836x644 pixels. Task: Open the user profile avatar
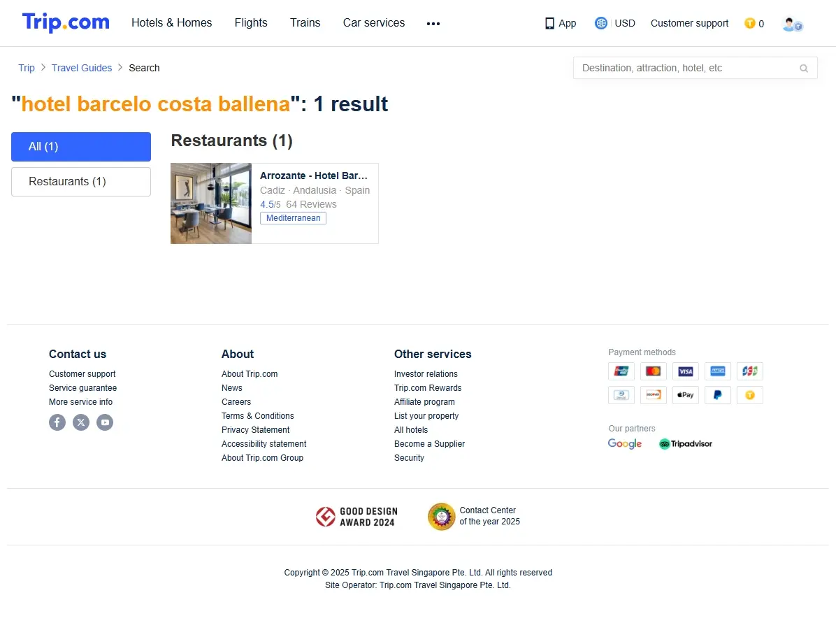[792, 24]
